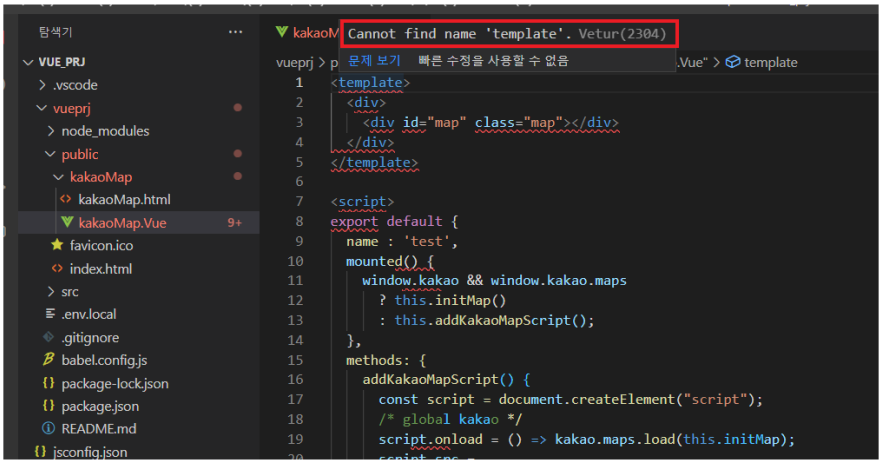
Task: Click the mounted() method on line 10
Action: coord(382,262)
